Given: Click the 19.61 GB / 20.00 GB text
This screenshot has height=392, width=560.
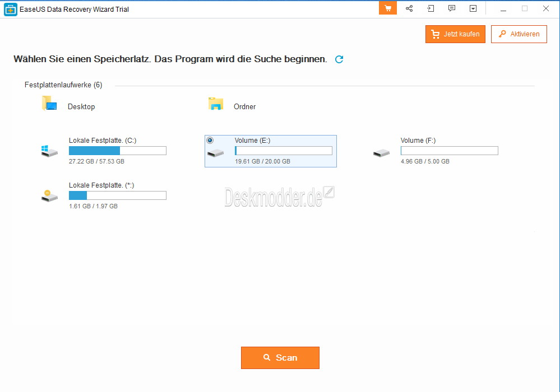Looking at the screenshot, I should (262, 161).
